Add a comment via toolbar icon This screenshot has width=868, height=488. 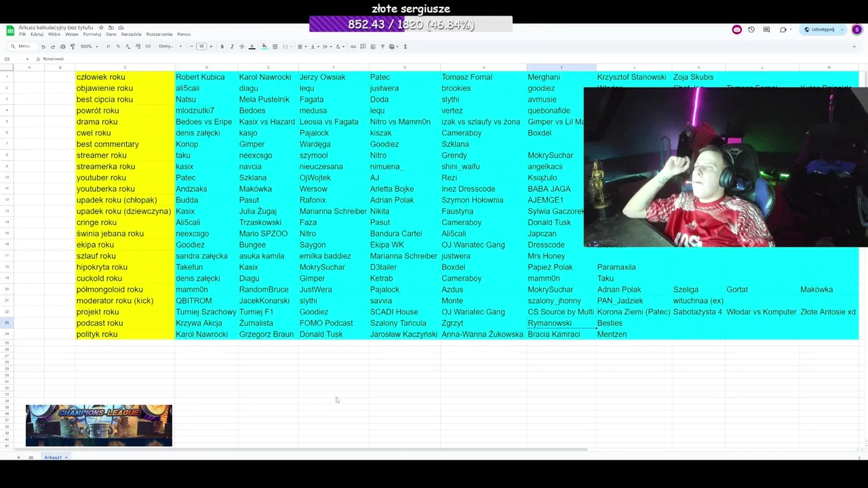point(363,47)
